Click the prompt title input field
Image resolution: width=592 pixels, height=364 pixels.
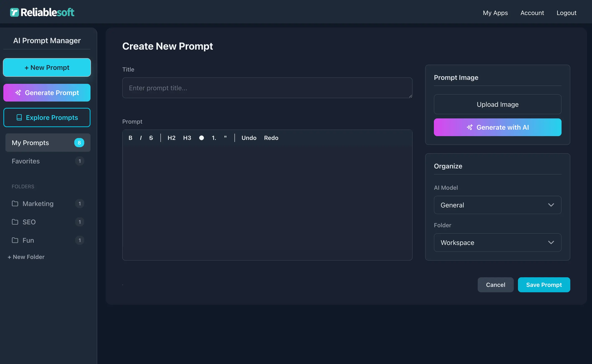[x=267, y=88]
